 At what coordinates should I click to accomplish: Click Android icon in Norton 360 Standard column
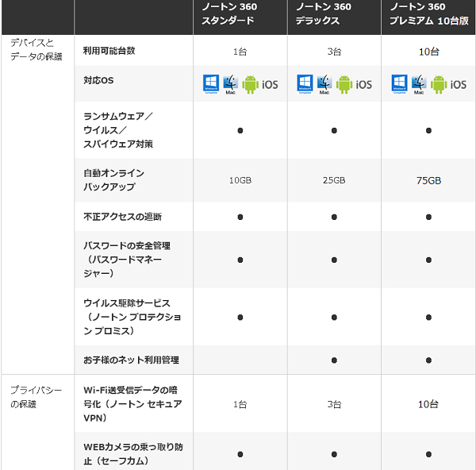(251, 84)
